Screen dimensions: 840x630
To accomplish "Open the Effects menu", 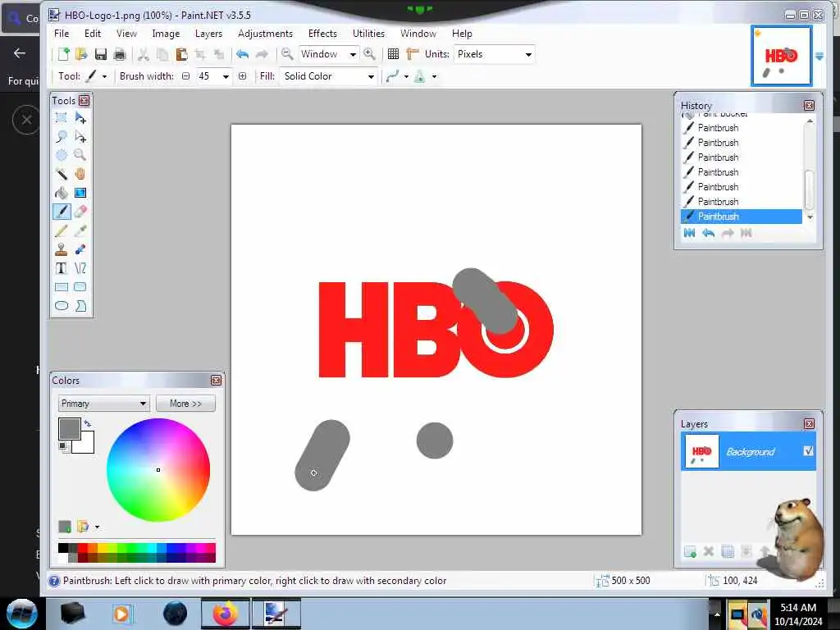I will coord(322,33).
